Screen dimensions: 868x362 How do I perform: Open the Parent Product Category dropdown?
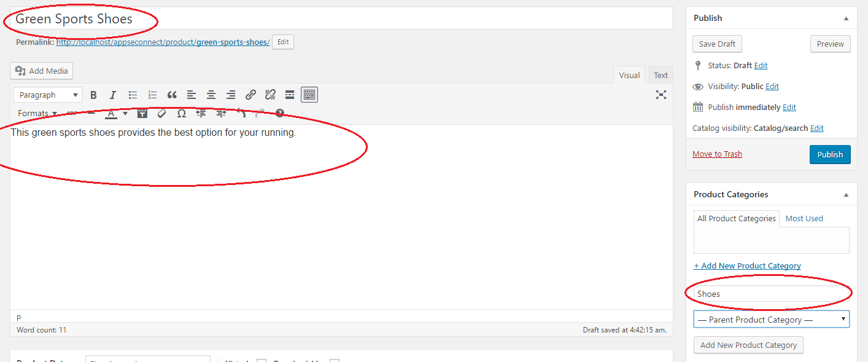(772, 320)
